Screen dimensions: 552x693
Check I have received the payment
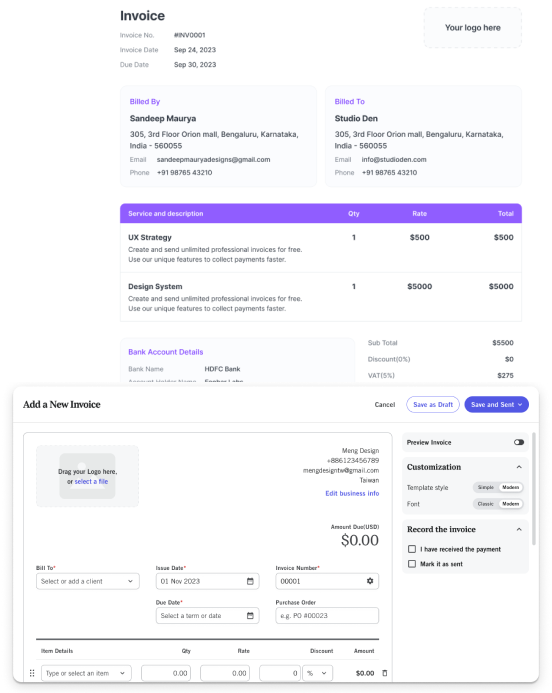(412, 549)
